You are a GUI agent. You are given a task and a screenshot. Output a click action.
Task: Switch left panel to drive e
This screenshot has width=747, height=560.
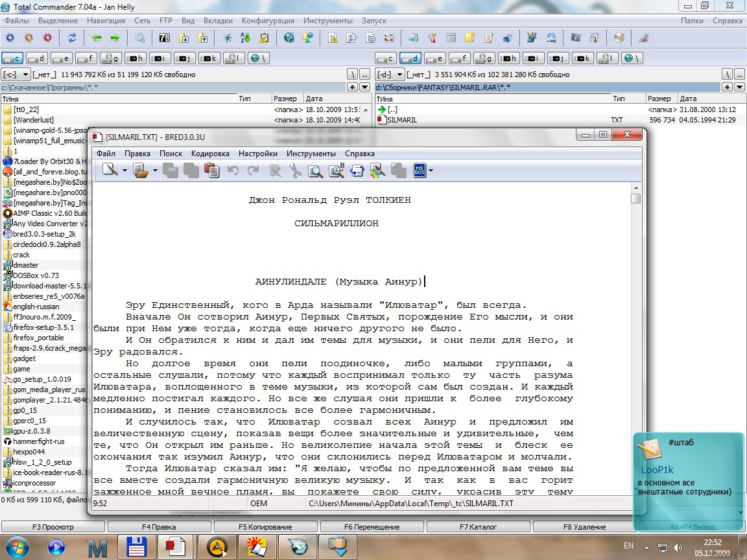(62, 58)
